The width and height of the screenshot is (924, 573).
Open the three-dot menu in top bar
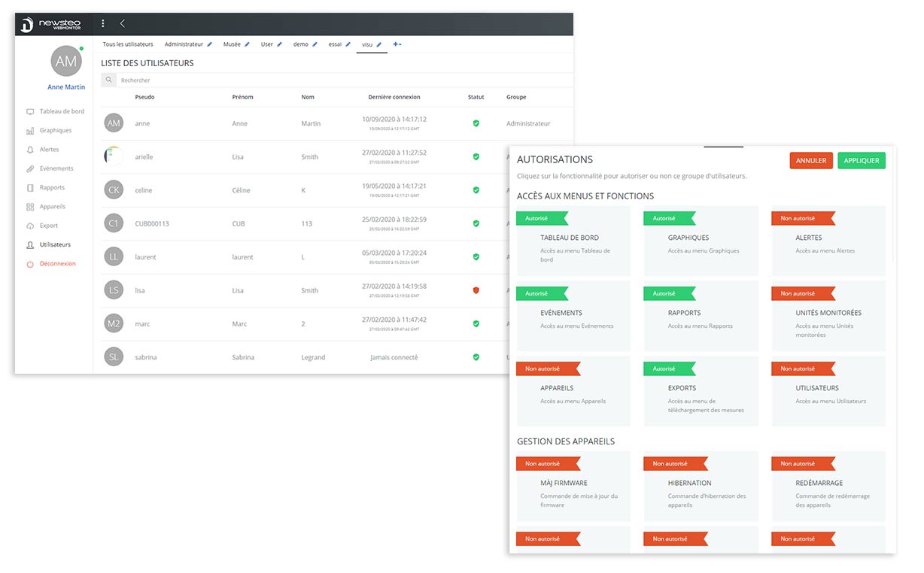click(x=103, y=23)
